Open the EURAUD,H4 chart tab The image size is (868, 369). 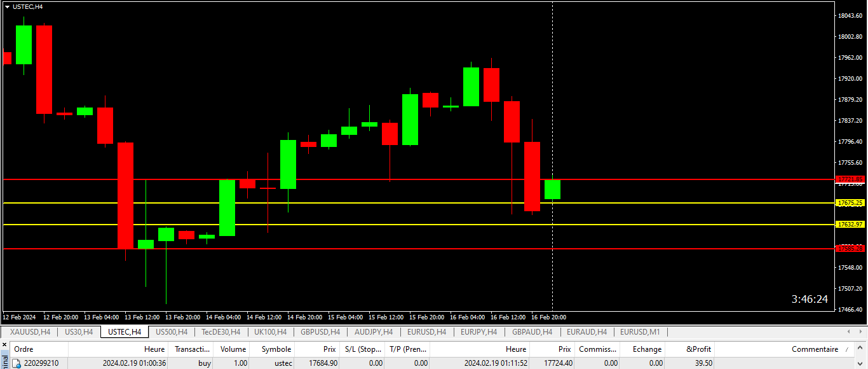pos(587,332)
